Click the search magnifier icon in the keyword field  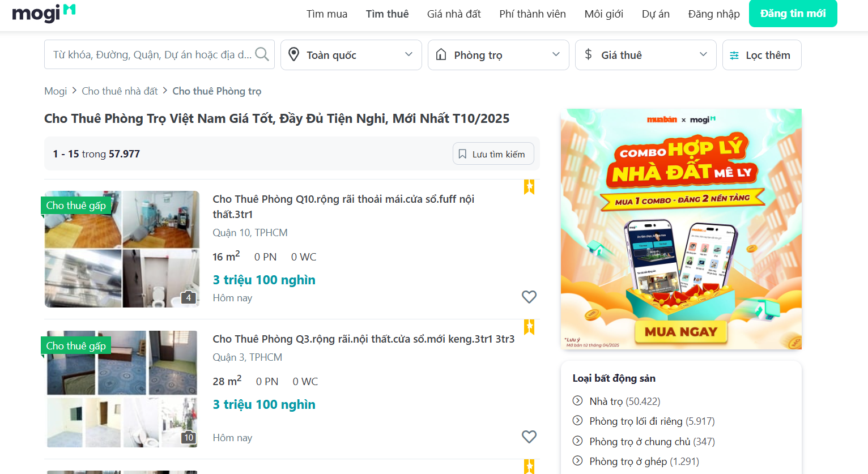[x=261, y=54]
